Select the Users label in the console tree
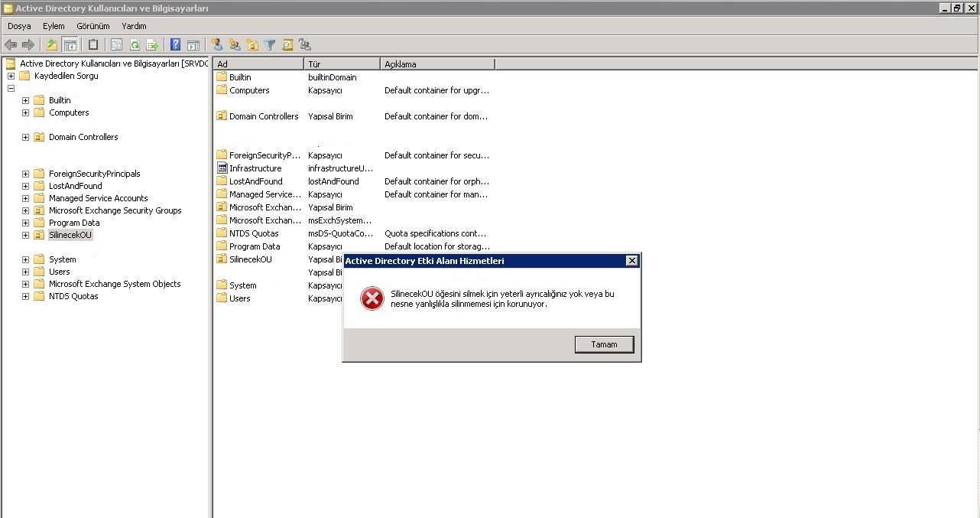The image size is (980, 518). 60,272
